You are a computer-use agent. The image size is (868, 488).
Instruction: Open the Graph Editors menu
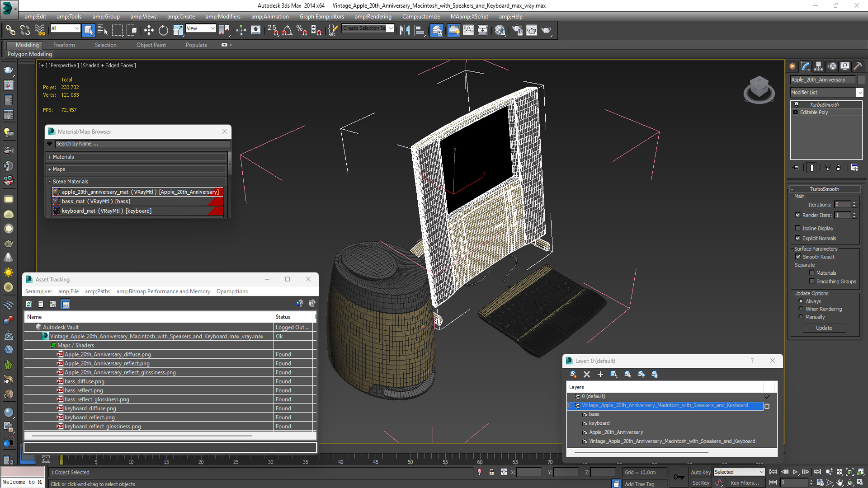[321, 17]
